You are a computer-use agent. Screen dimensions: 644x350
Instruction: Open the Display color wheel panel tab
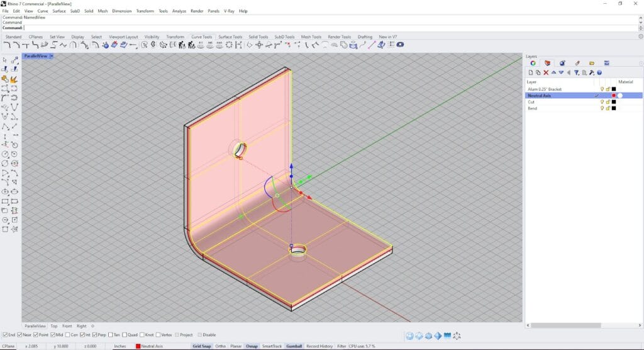coord(533,63)
